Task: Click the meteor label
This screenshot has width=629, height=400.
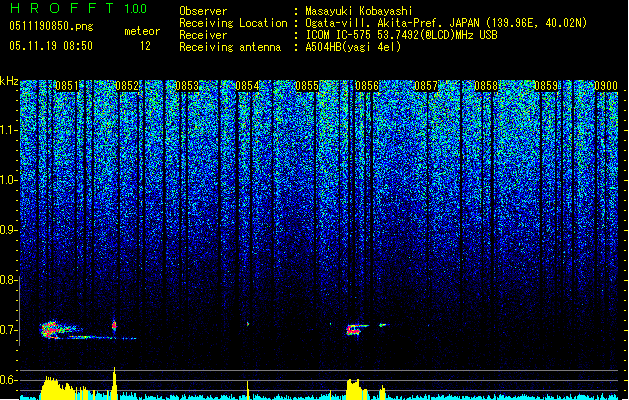Action: 142,31
